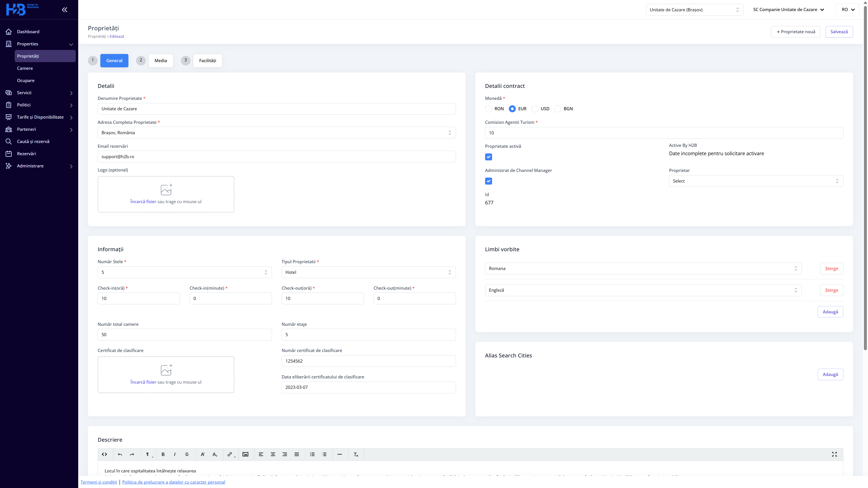The width and height of the screenshot is (868, 488).
Task: Click Comision Agentii Turism input
Action: point(664,133)
